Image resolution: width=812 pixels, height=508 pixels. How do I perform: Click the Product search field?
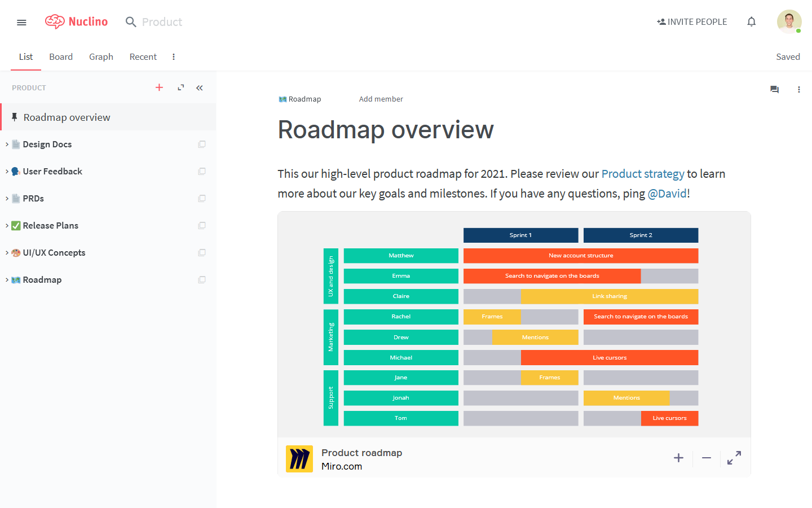[x=162, y=22]
